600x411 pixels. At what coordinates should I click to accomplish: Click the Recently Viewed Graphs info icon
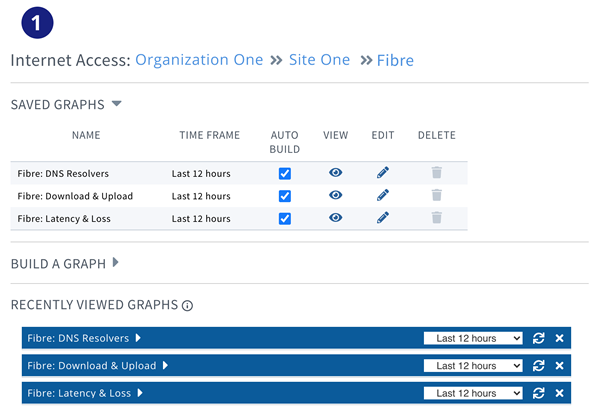(x=187, y=306)
